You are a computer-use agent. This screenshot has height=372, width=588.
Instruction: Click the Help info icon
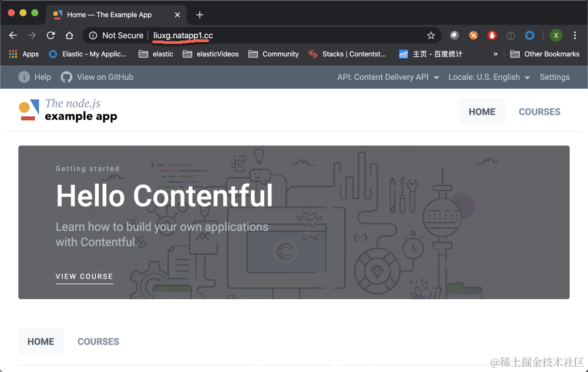[24, 77]
